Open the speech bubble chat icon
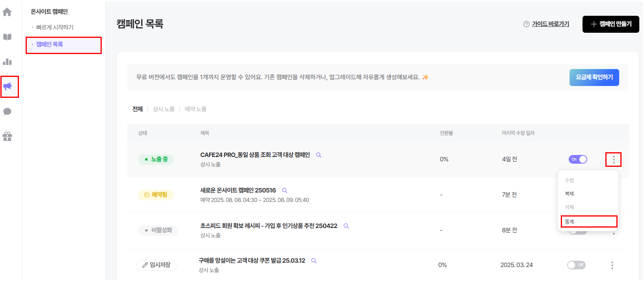Image resolution: width=644 pixels, height=282 pixels. coord(7,112)
